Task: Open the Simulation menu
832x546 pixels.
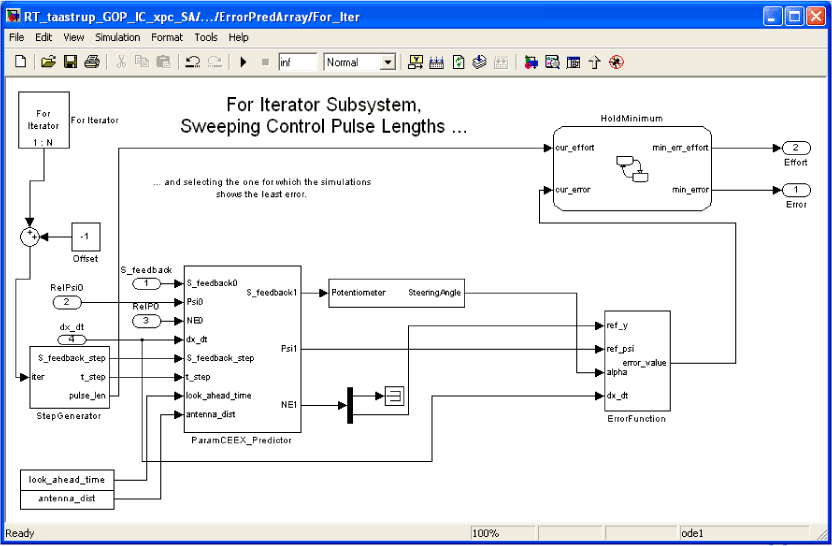Action: point(117,38)
